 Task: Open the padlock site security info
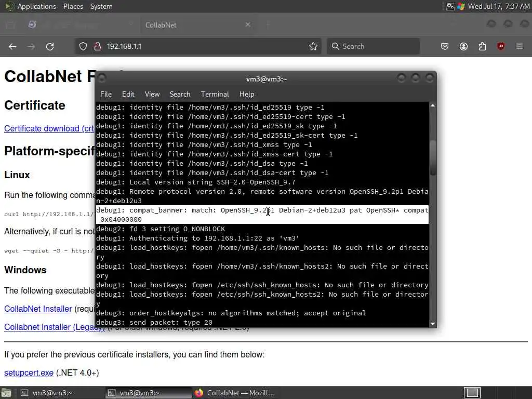[x=97, y=46]
